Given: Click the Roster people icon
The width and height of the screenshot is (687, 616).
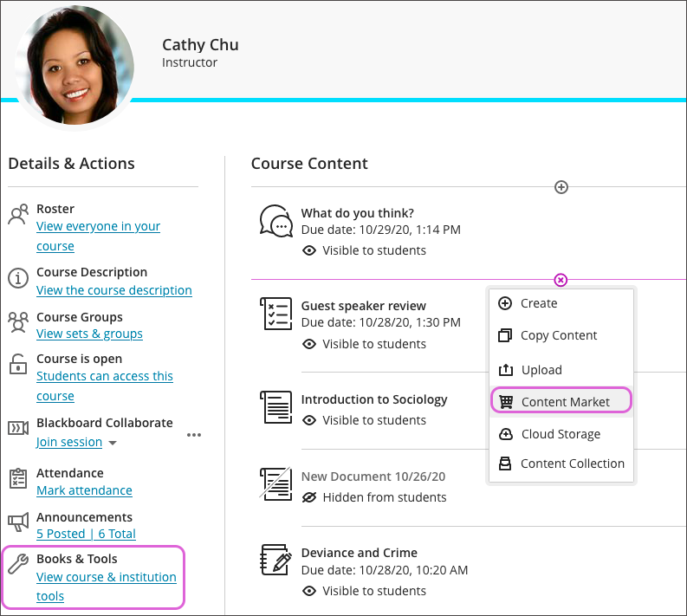Looking at the screenshot, I should (18, 214).
